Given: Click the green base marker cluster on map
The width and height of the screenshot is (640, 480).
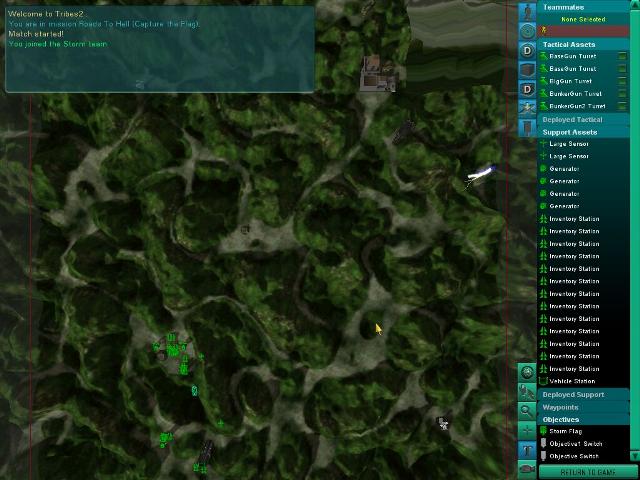Looking at the screenshot, I should 175,353.
